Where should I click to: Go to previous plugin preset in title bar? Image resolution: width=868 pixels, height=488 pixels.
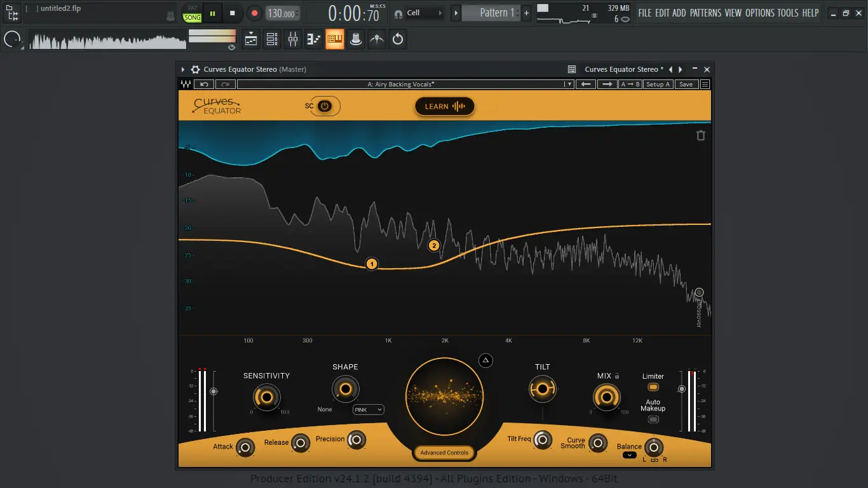(x=670, y=69)
